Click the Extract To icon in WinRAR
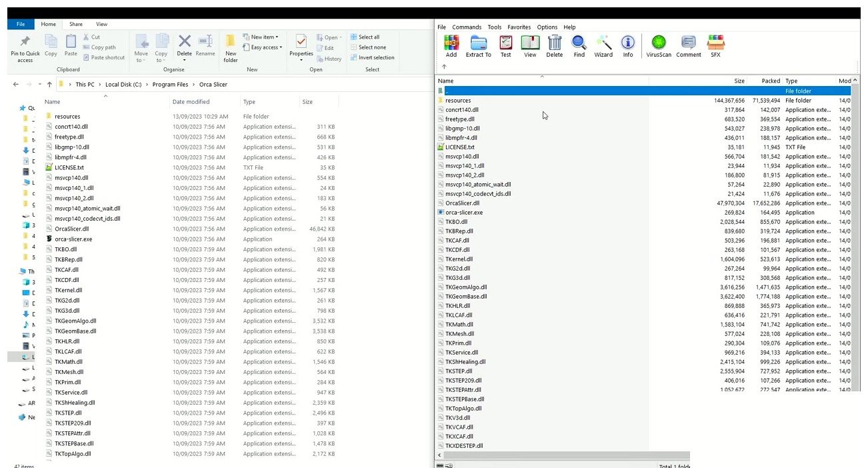 478,46
